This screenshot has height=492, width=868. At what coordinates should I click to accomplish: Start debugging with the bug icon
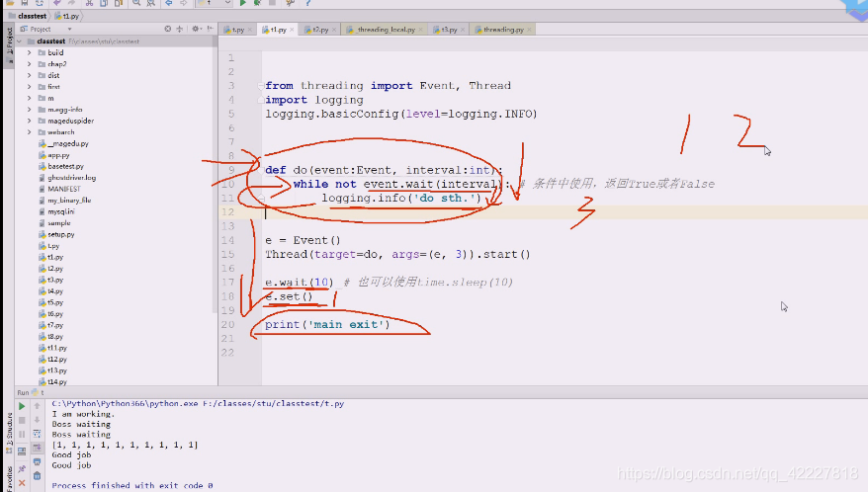pyautogui.click(x=257, y=3)
